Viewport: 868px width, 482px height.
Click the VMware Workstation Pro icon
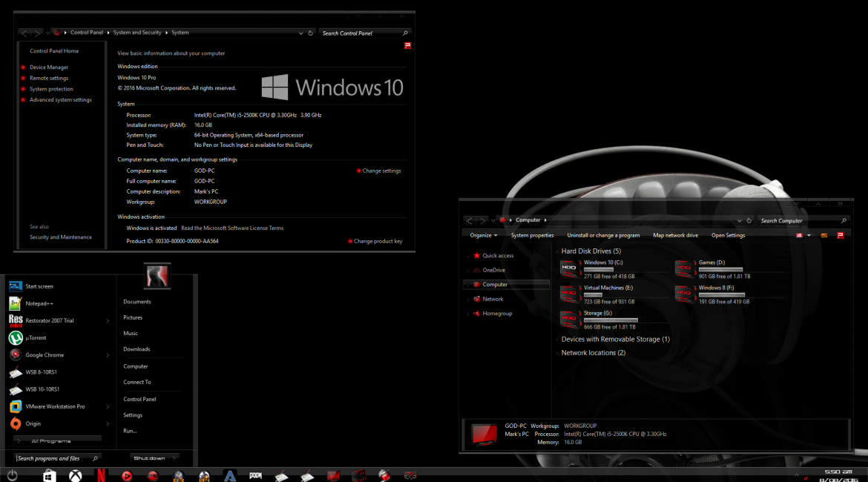pyautogui.click(x=16, y=406)
